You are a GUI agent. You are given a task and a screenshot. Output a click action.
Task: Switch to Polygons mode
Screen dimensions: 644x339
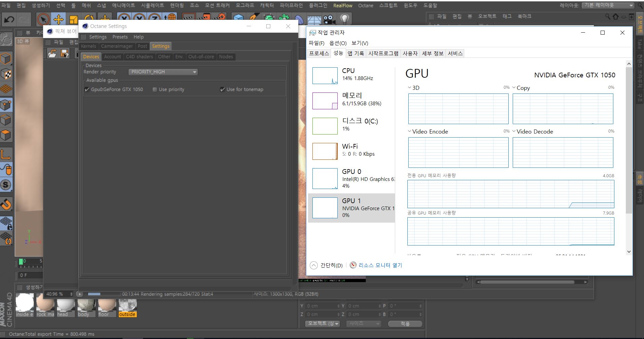click(6, 135)
